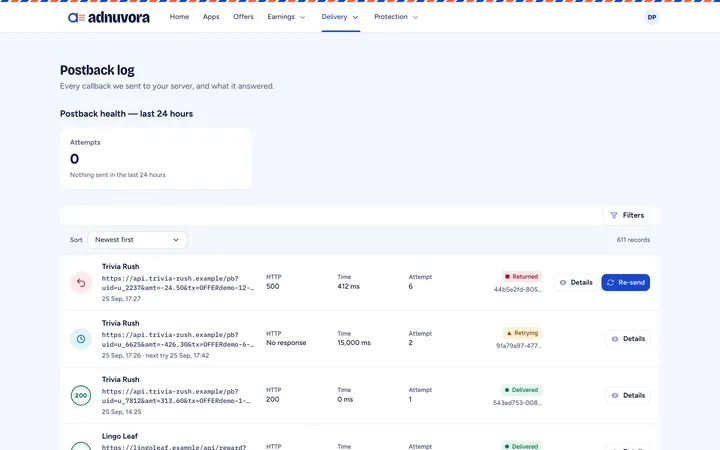Open the Filters button
The height and width of the screenshot is (450, 720).
pyautogui.click(x=627, y=215)
